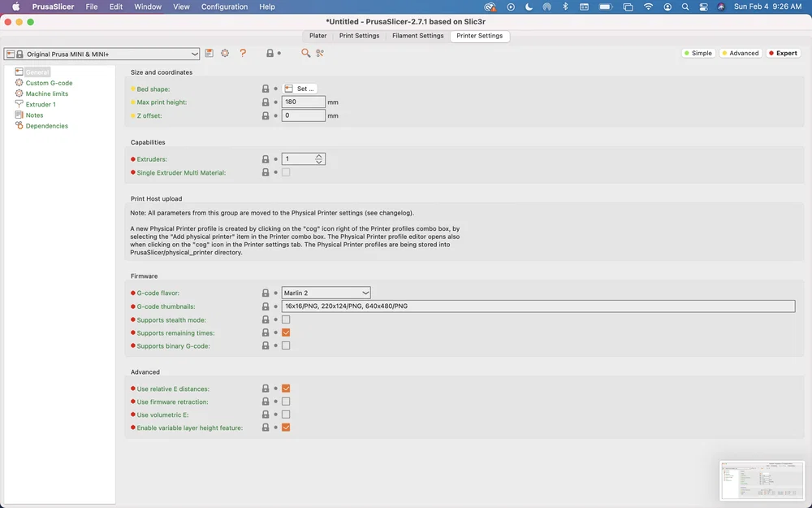Click lock icon for Use volumetric E
812x508 pixels.
click(266, 415)
